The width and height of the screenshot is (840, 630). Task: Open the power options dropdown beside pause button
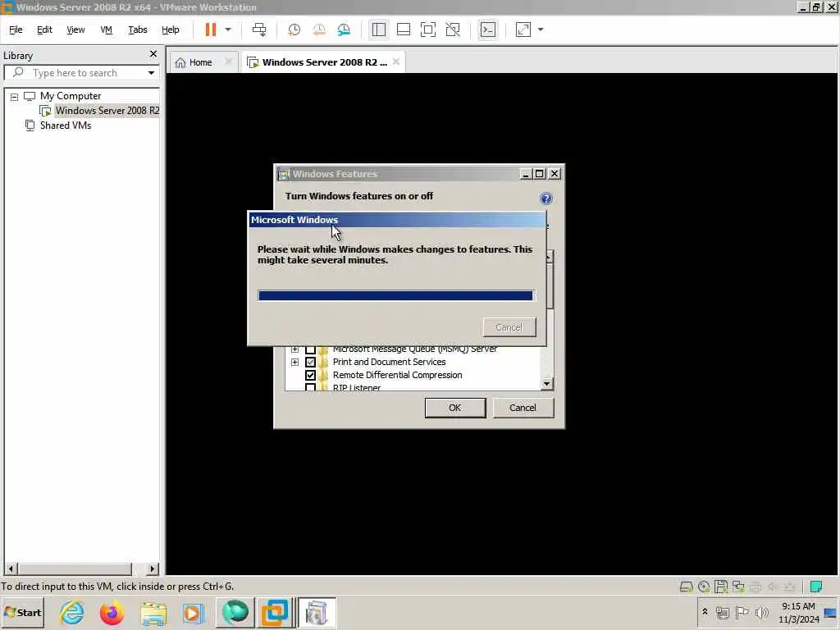tap(228, 30)
